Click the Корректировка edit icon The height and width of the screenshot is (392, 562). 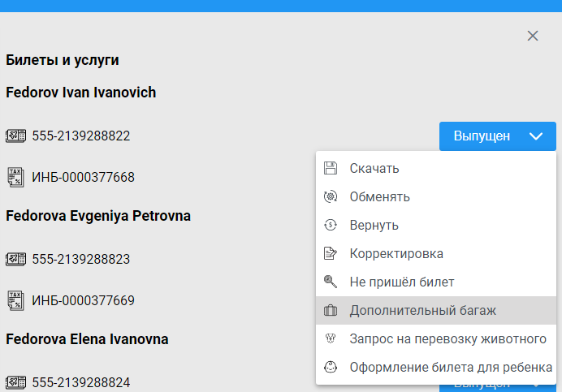coord(331,254)
